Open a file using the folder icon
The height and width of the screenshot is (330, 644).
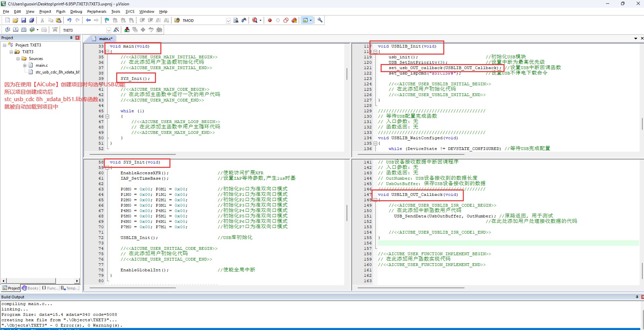point(15,20)
